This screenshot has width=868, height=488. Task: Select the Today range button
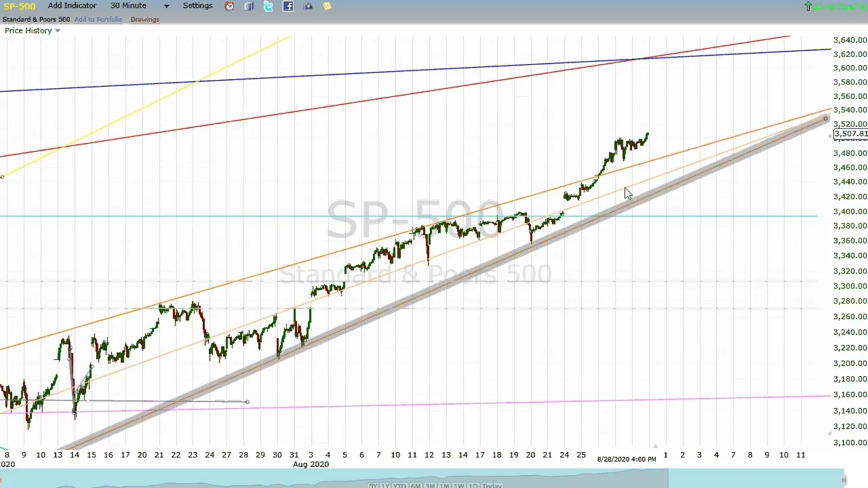click(x=492, y=485)
